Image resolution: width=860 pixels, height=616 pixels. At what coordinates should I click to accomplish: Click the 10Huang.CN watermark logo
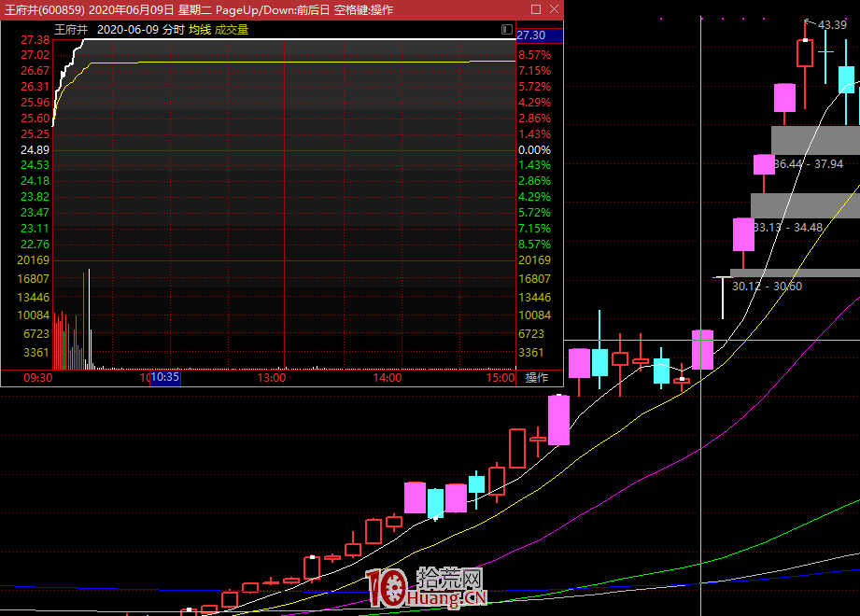428,586
